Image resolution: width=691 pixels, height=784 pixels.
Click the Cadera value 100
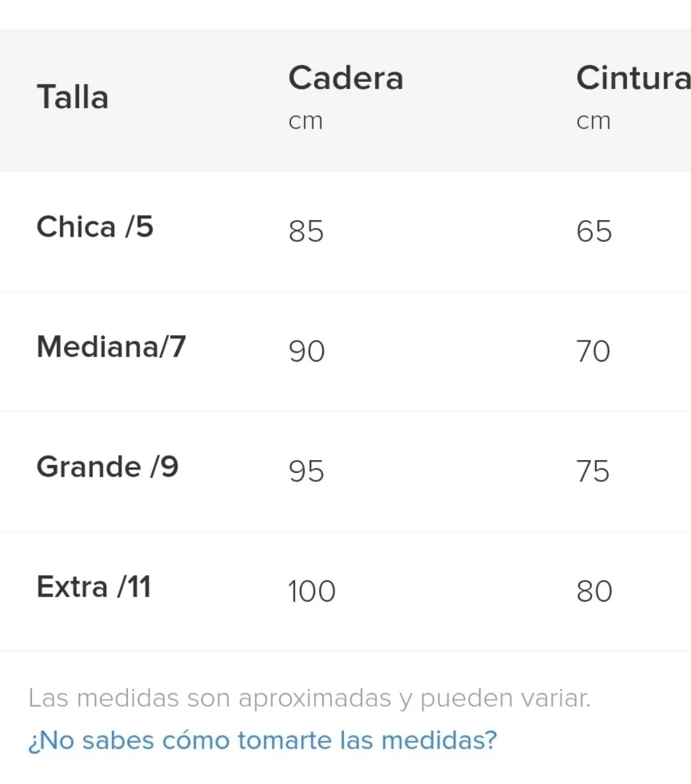[312, 591]
